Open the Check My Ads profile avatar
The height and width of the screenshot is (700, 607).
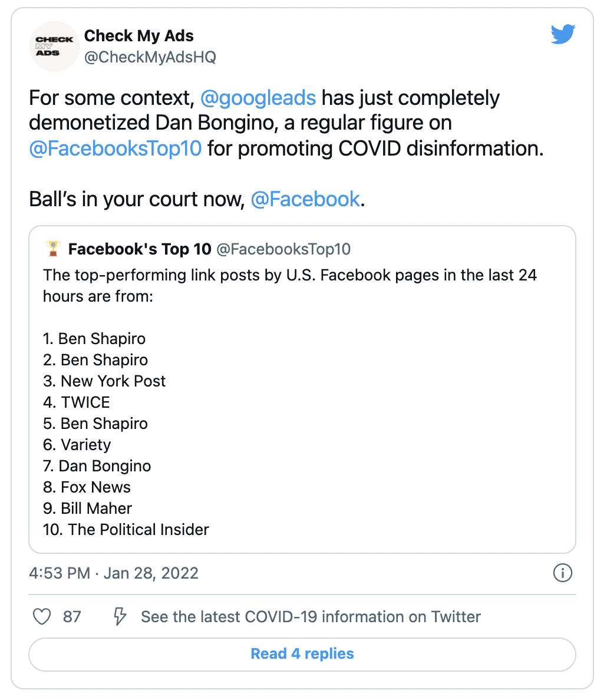pyautogui.click(x=54, y=47)
